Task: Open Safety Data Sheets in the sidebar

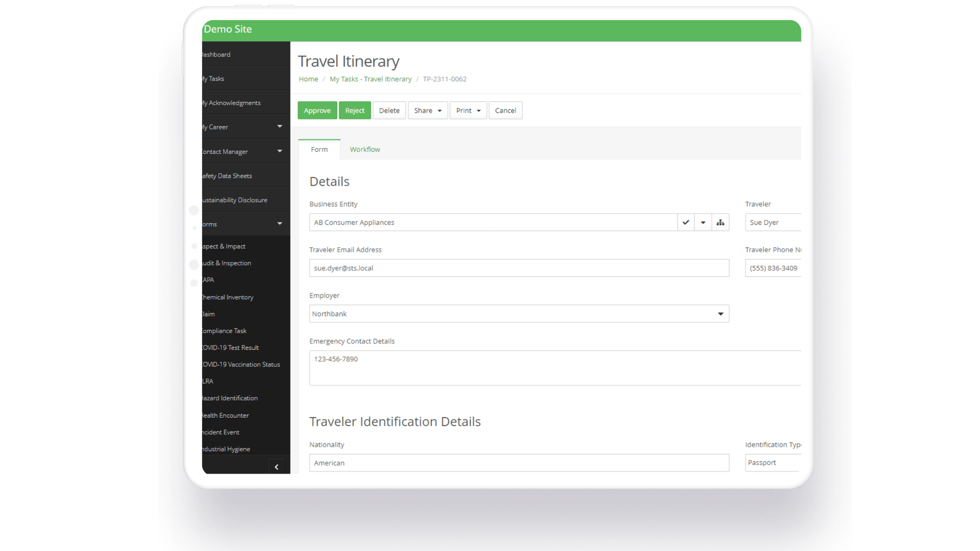Action: point(246,176)
